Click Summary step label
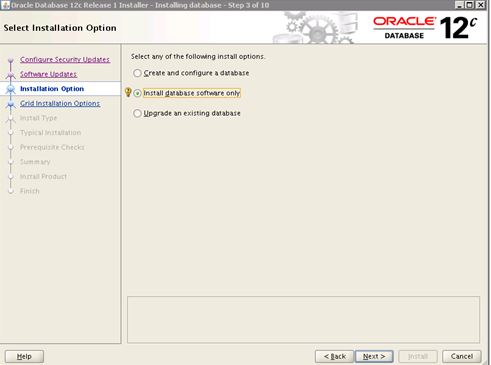The height and width of the screenshot is (365, 491). pos(35,162)
